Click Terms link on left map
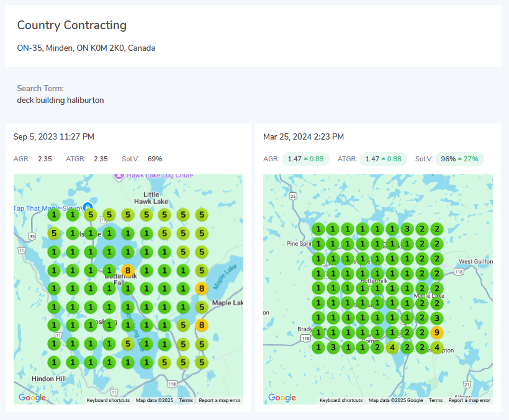Screen dimensions: 509x420 click(186, 401)
